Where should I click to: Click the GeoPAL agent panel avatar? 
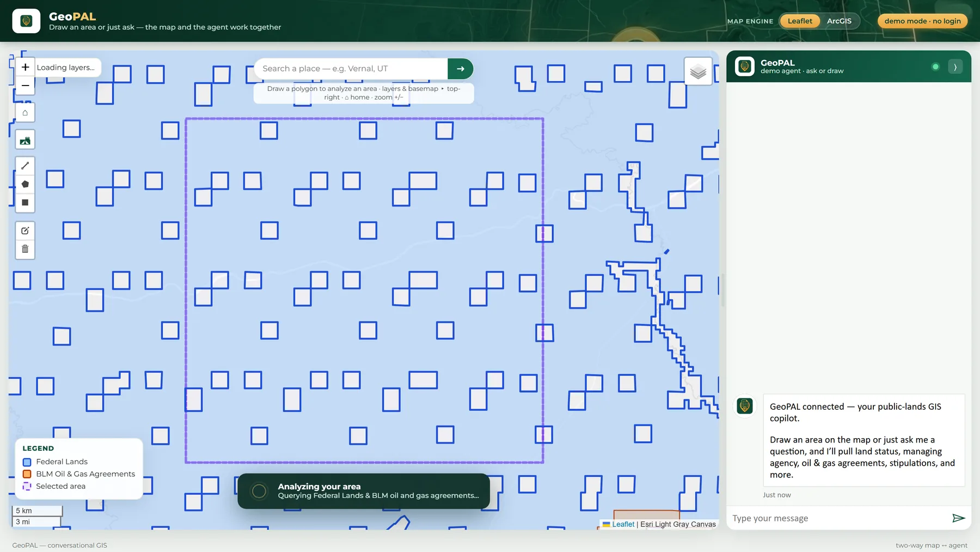click(744, 66)
